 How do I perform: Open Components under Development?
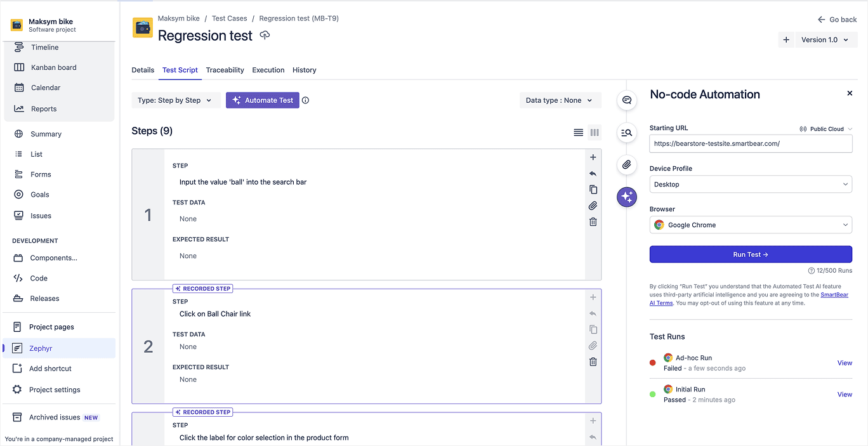coord(53,258)
